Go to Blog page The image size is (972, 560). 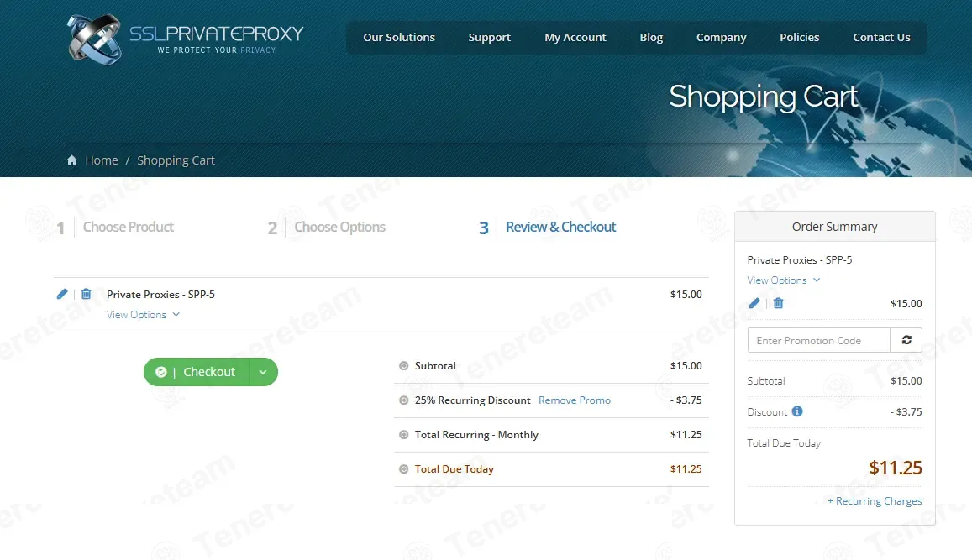point(652,37)
